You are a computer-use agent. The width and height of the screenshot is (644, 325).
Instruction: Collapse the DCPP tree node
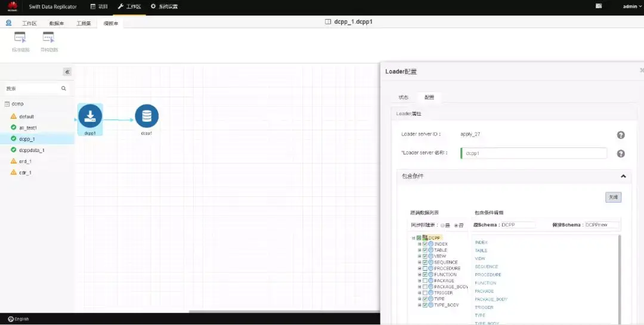[414, 238]
